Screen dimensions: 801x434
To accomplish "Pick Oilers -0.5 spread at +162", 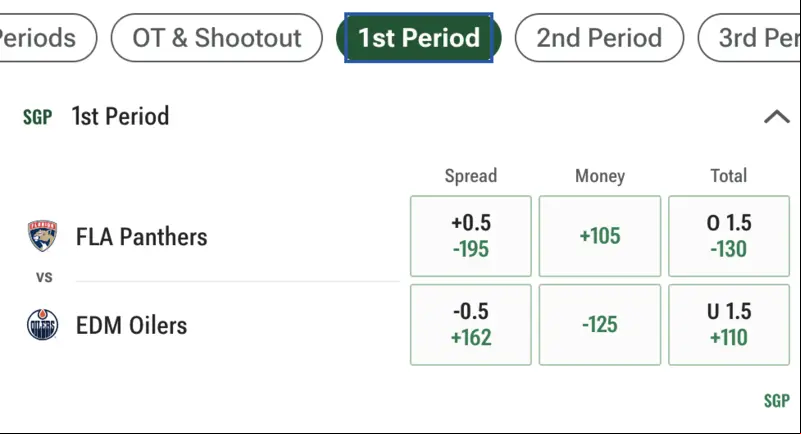I will 470,325.
